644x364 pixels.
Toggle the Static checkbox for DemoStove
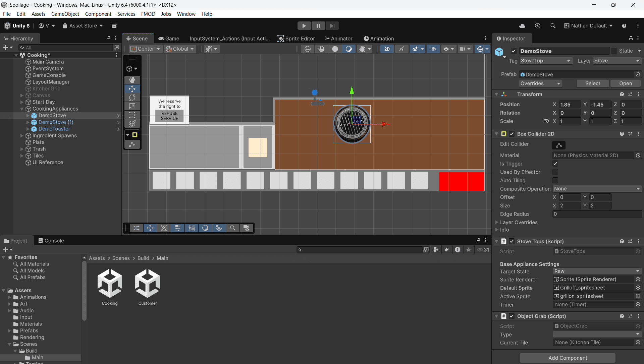pos(614,51)
